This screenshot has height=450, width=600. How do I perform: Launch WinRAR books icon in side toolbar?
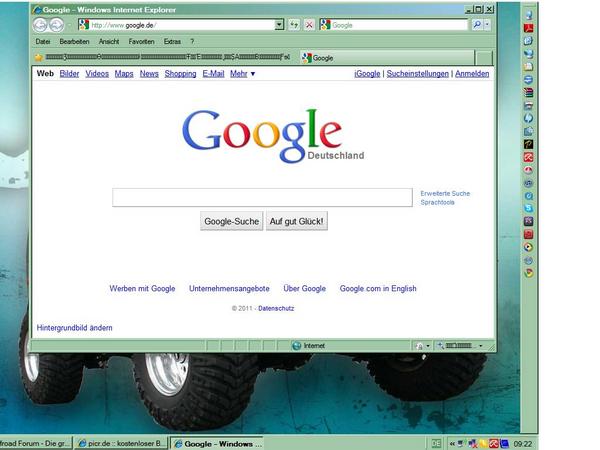[x=528, y=93]
